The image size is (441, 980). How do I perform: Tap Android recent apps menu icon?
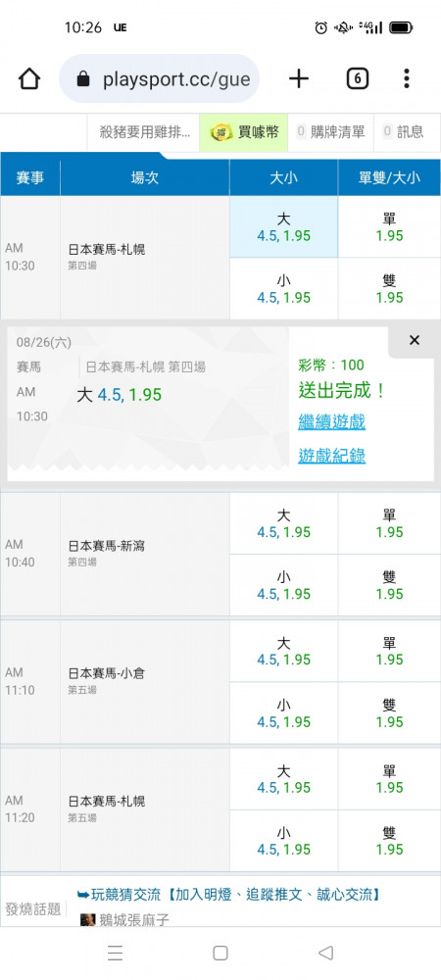(115, 953)
